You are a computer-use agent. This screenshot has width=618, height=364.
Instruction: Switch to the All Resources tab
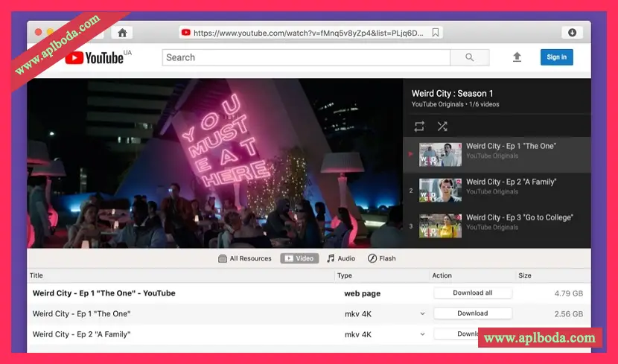(244, 258)
